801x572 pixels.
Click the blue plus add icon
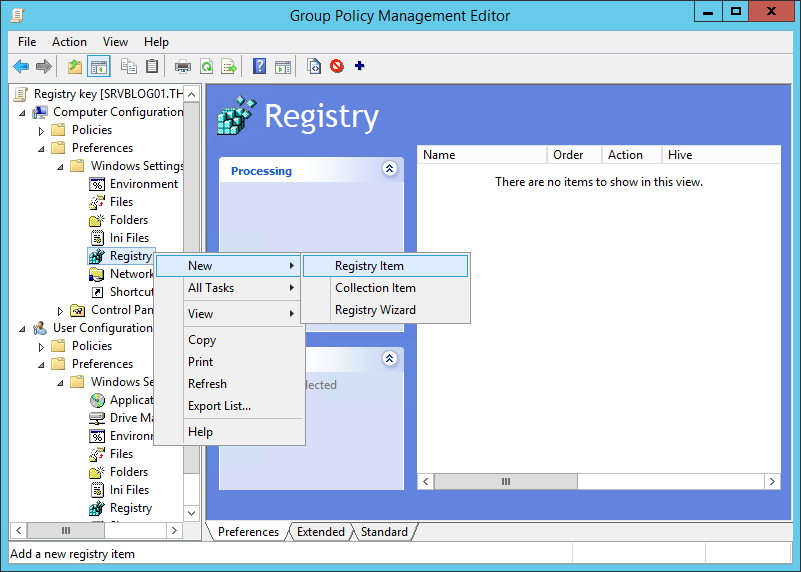360,67
